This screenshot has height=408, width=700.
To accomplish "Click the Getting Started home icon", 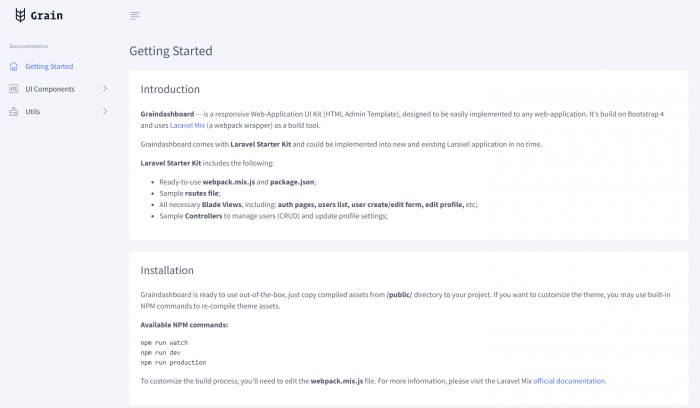I will click(14, 67).
